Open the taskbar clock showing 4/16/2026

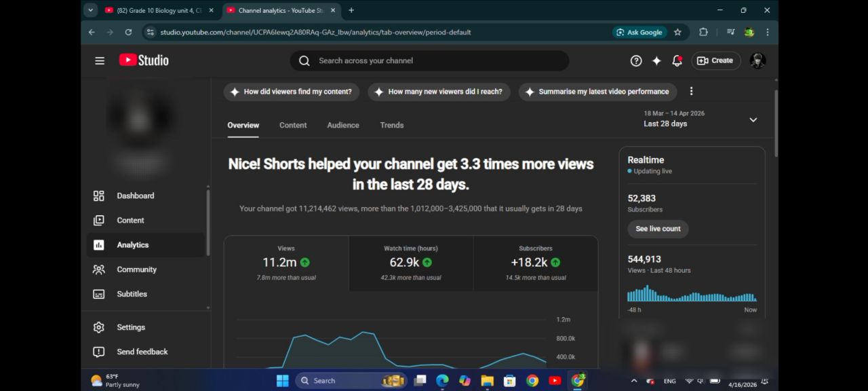pos(743,384)
